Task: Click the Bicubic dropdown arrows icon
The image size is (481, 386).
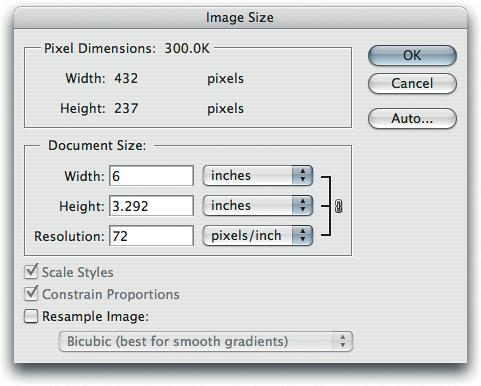Action: pos(342,341)
